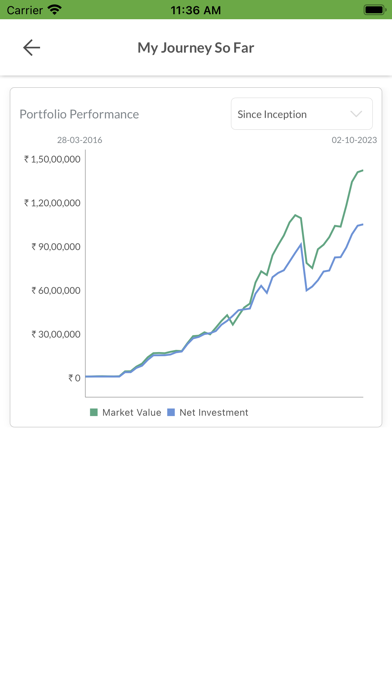Screen dimensions: 392x696
Task: Tap the ₹ 90,00,000 axis label
Action: coord(56,246)
